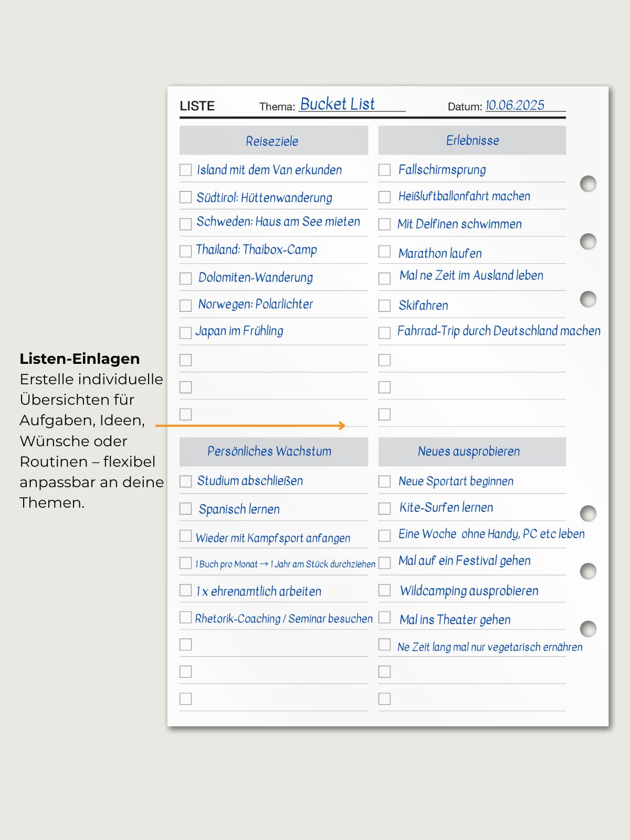Select the Erlebnisse section header
Viewport: 630px width, 840px height.
pos(472,140)
